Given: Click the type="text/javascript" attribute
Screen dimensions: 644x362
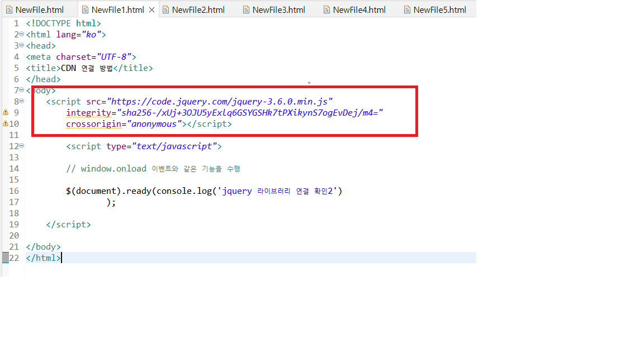Looking at the screenshot, I should 162,146.
